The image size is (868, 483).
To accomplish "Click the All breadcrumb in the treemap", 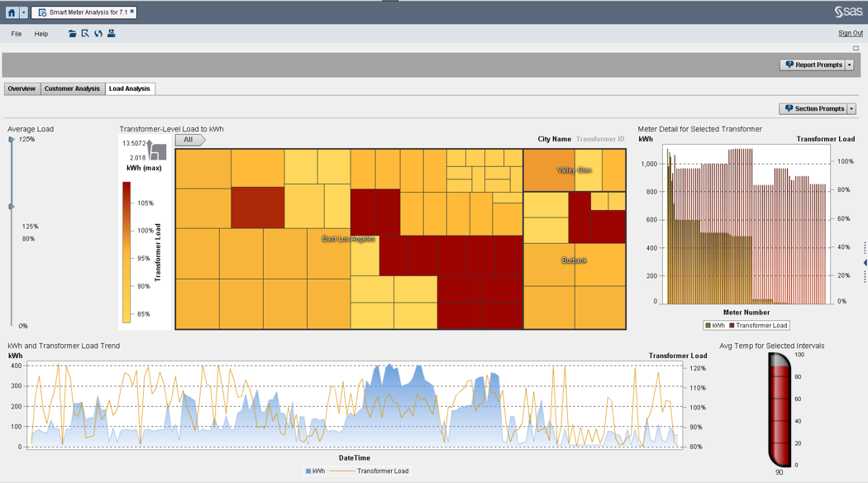I will pyautogui.click(x=189, y=140).
